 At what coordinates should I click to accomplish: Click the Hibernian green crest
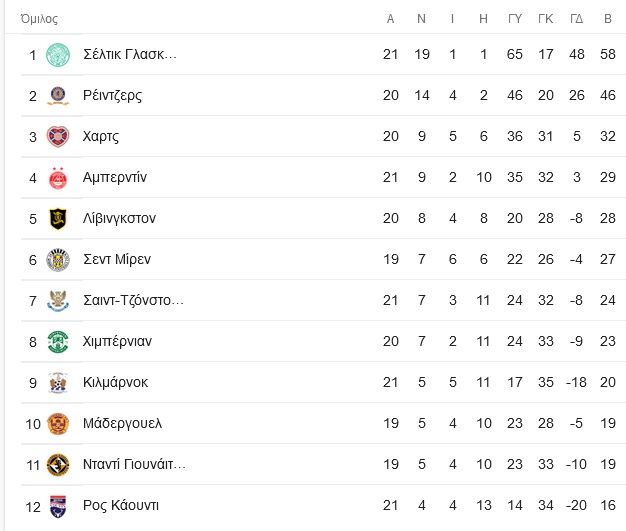click(58, 342)
